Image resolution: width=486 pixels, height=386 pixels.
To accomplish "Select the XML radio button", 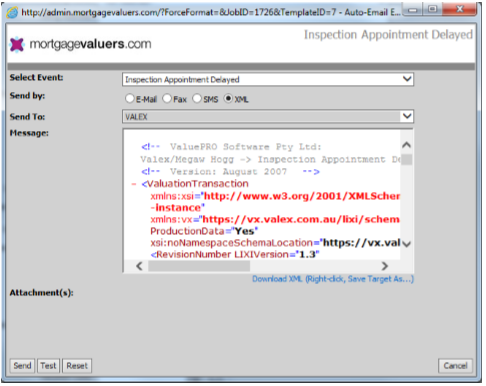I will tap(228, 99).
